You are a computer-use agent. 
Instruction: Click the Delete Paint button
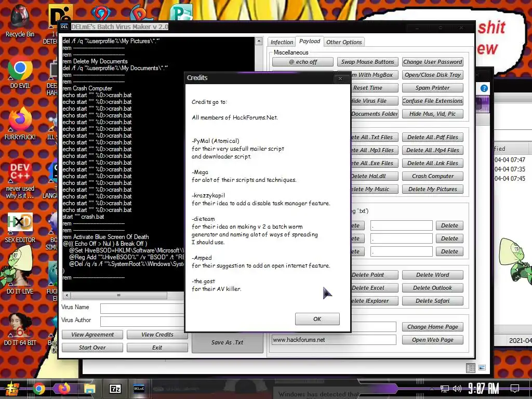point(374,275)
